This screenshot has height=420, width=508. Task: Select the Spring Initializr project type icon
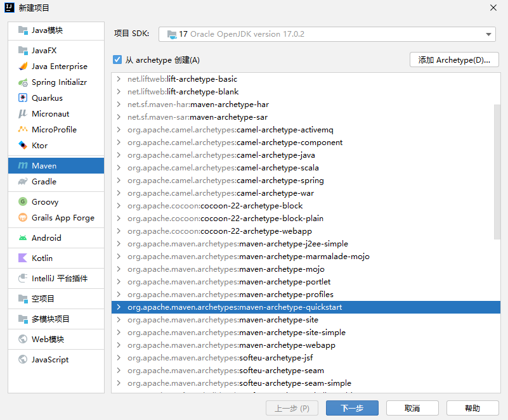click(x=23, y=82)
